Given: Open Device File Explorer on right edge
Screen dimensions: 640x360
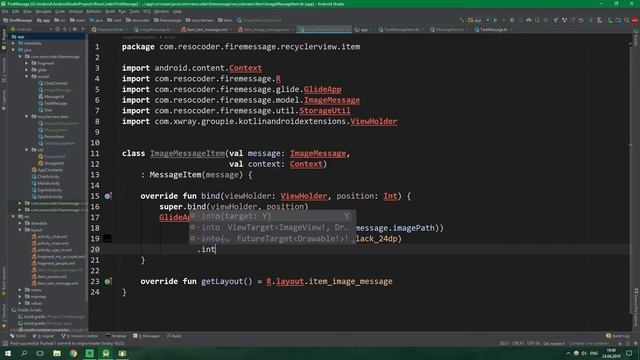Looking at the screenshot, I should [x=636, y=307].
